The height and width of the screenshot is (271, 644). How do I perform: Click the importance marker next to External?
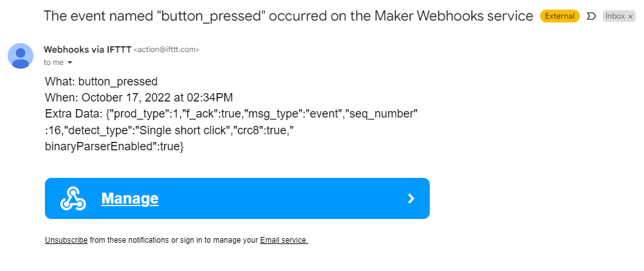(591, 16)
